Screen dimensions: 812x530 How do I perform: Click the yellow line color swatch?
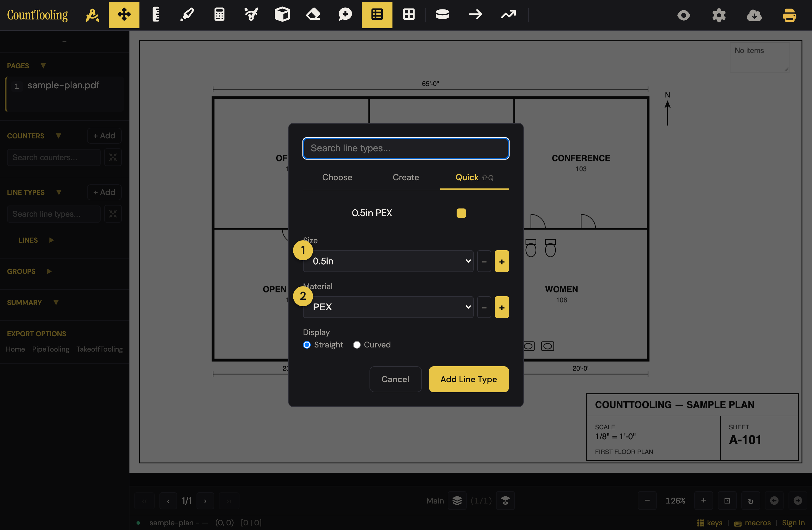pyautogui.click(x=461, y=213)
